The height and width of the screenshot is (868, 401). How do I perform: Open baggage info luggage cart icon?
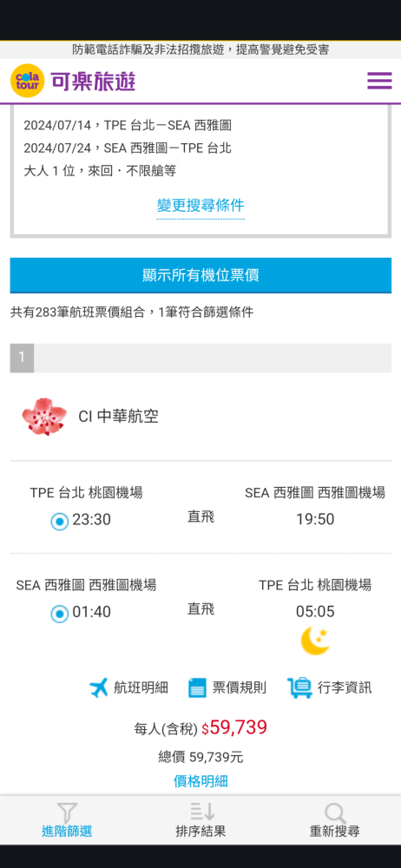pyautogui.click(x=299, y=687)
